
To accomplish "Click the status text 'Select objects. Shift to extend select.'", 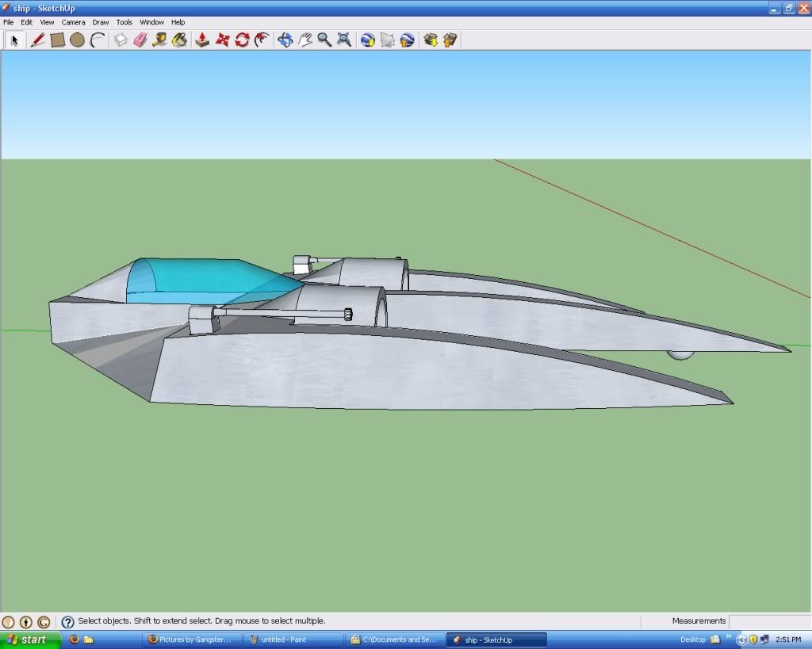I will click(145, 621).
